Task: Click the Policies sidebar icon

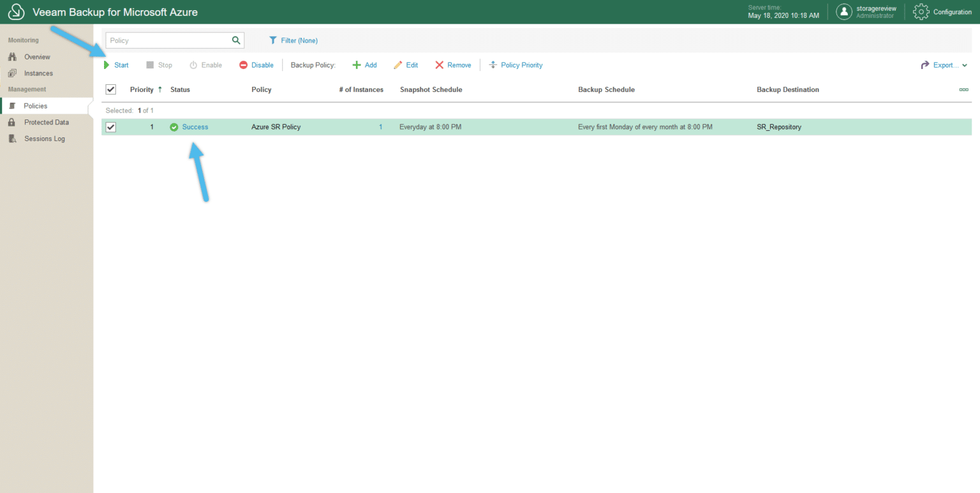Action: pos(12,106)
